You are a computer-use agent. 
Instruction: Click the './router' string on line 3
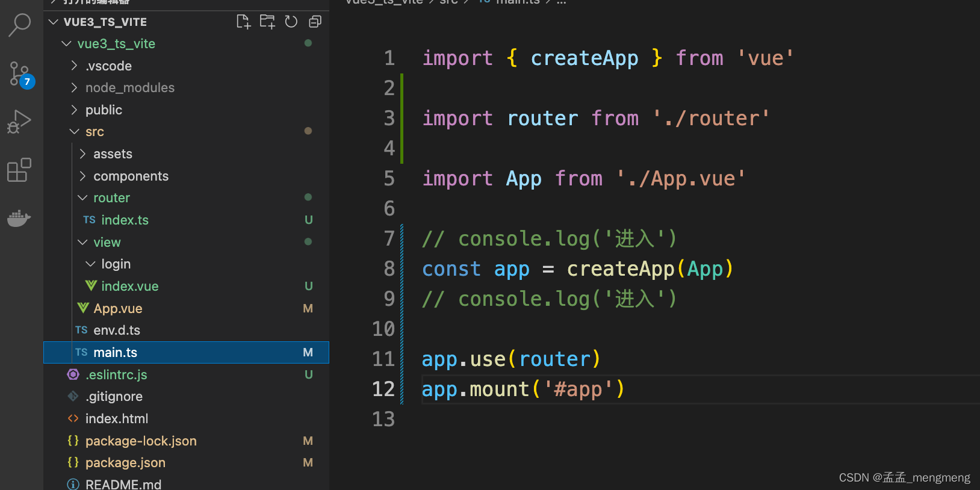(x=711, y=119)
